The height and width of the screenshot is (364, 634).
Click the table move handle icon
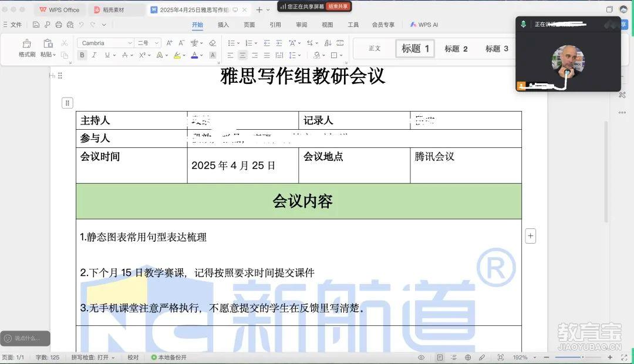(x=68, y=103)
